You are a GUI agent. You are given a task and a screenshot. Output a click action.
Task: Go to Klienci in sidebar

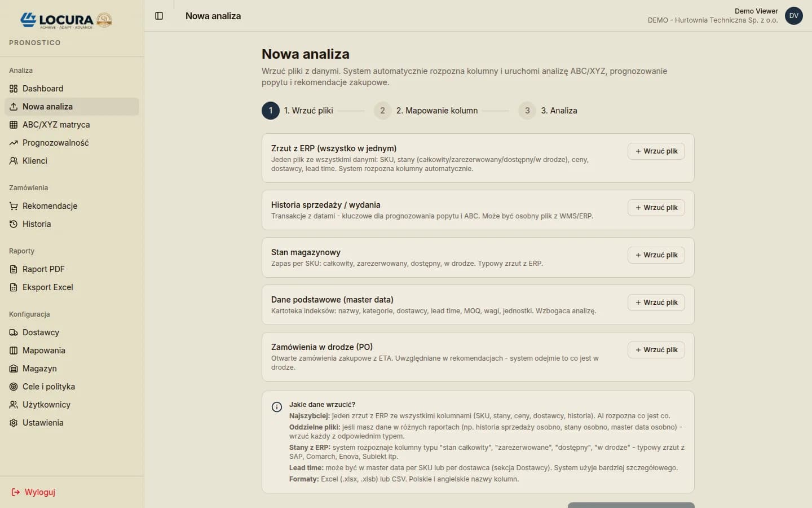[35, 161]
